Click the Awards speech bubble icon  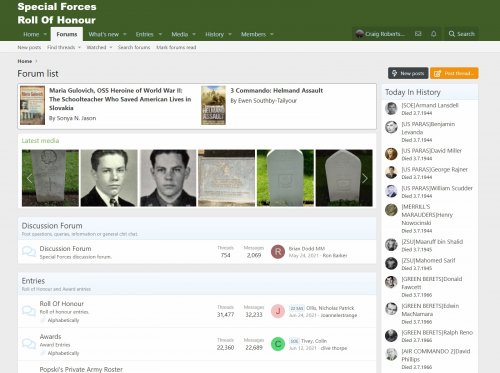point(29,344)
